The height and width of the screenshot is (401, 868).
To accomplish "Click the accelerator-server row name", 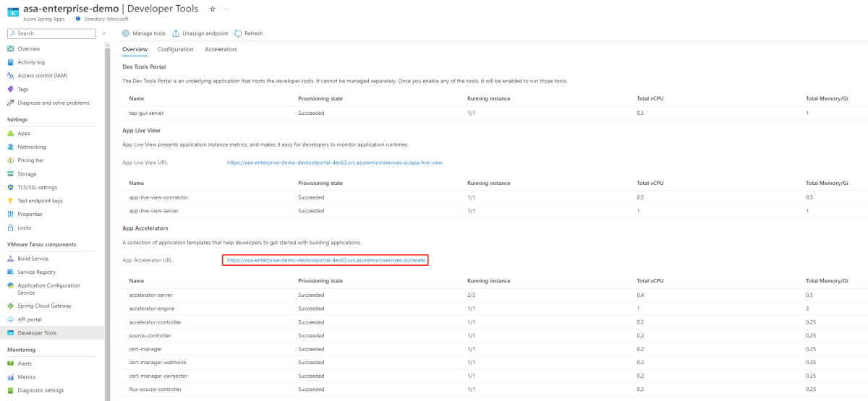I will [x=150, y=295].
